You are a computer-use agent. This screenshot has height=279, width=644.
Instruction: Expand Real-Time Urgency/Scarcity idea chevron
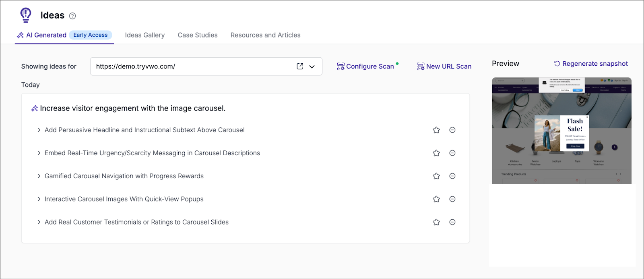39,153
